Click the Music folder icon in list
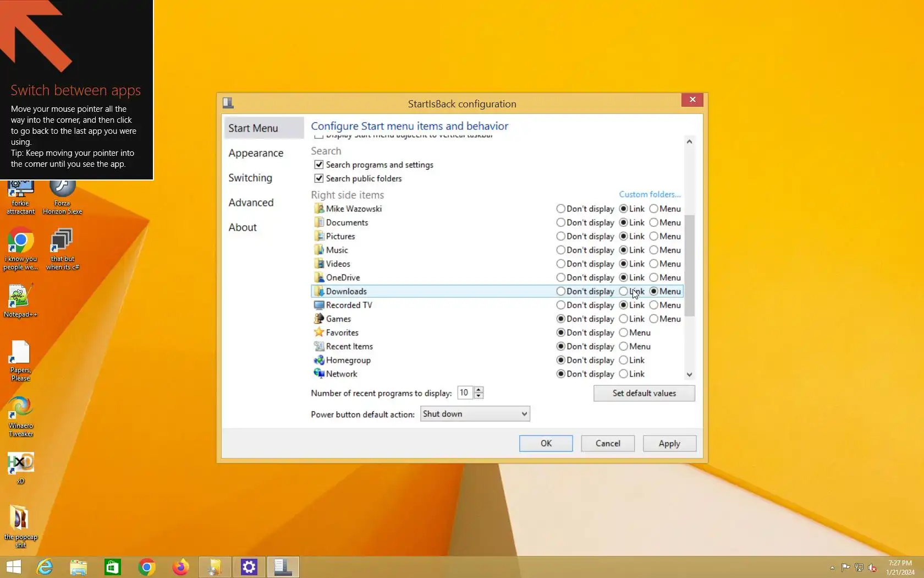This screenshot has width=924, height=578. tap(319, 250)
